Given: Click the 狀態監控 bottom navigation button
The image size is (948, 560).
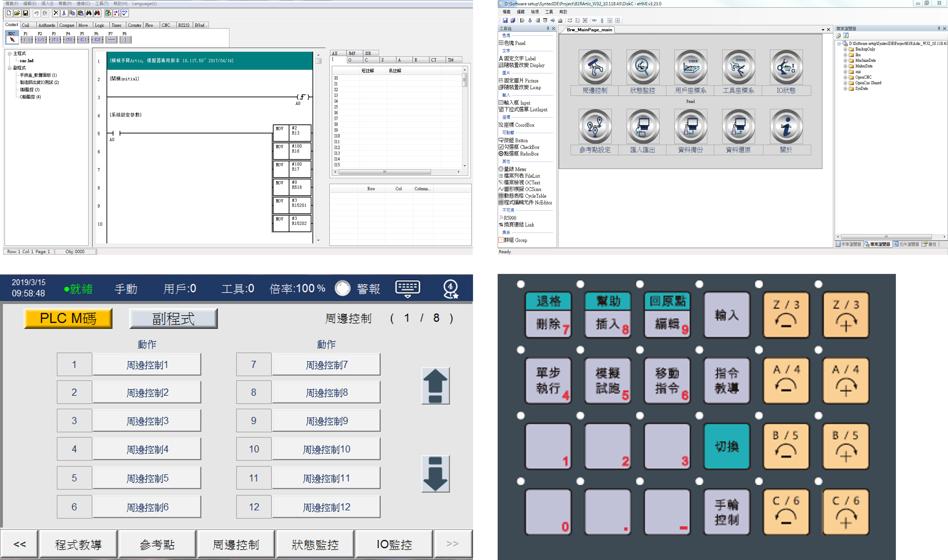Looking at the screenshot, I should point(315,544).
